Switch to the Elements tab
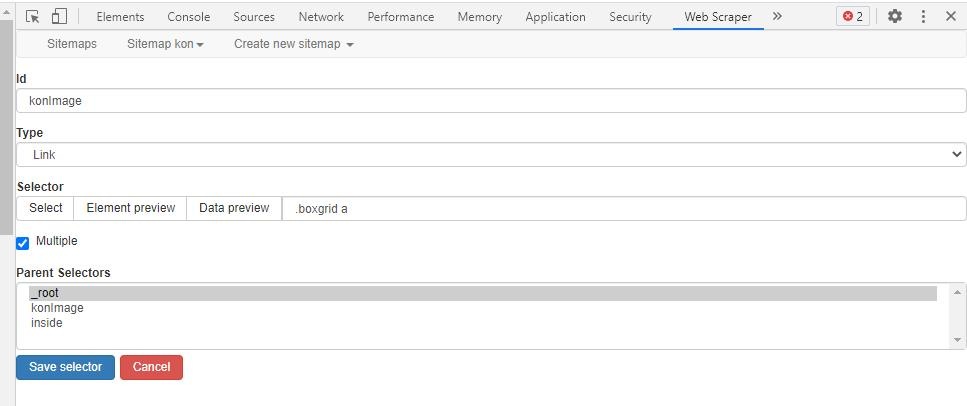This screenshot has width=967, height=406. click(x=120, y=17)
